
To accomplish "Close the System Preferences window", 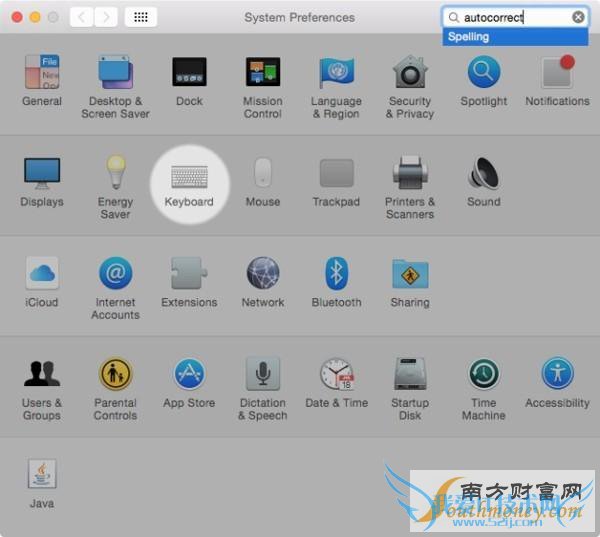I will point(17,17).
